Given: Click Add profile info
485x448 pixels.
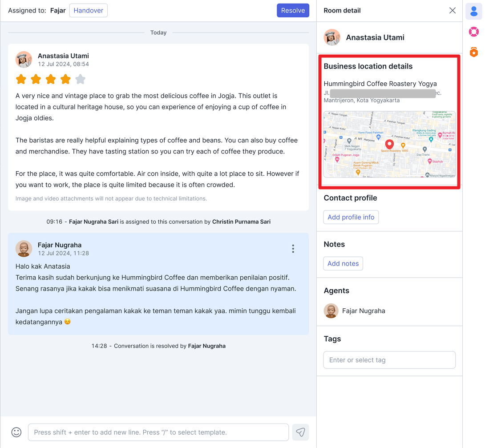Looking at the screenshot, I should [351, 217].
